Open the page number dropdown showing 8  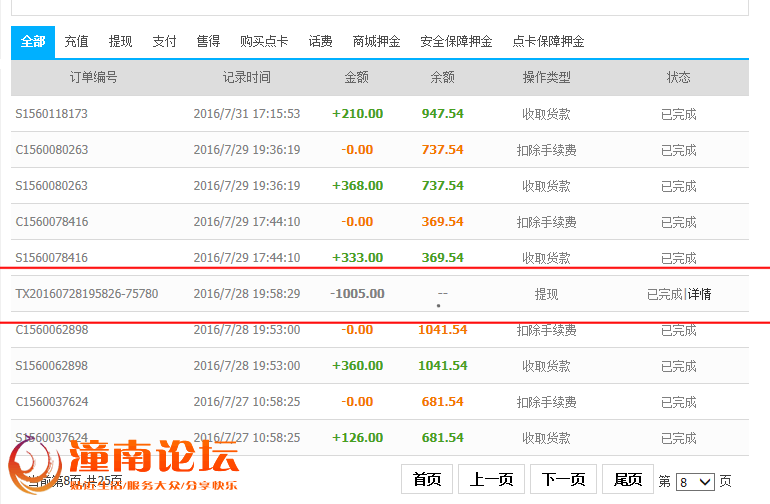(x=695, y=482)
